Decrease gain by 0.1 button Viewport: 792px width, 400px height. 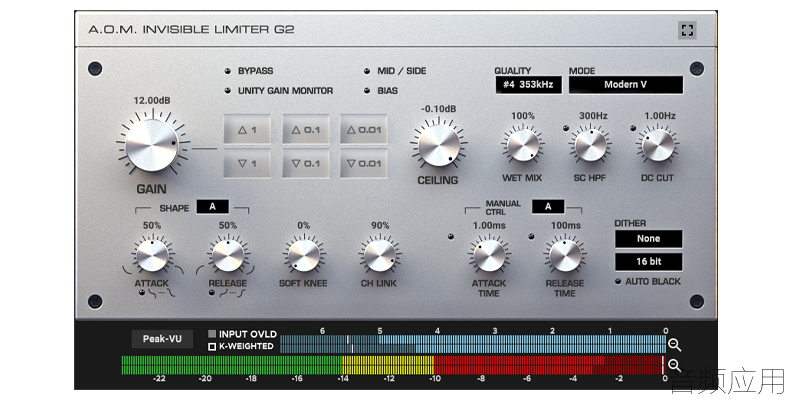(x=306, y=164)
